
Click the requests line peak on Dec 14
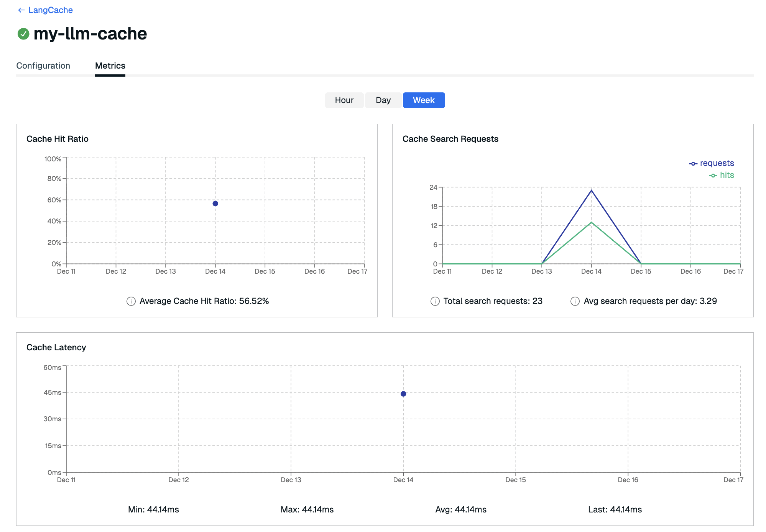[x=591, y=190]
